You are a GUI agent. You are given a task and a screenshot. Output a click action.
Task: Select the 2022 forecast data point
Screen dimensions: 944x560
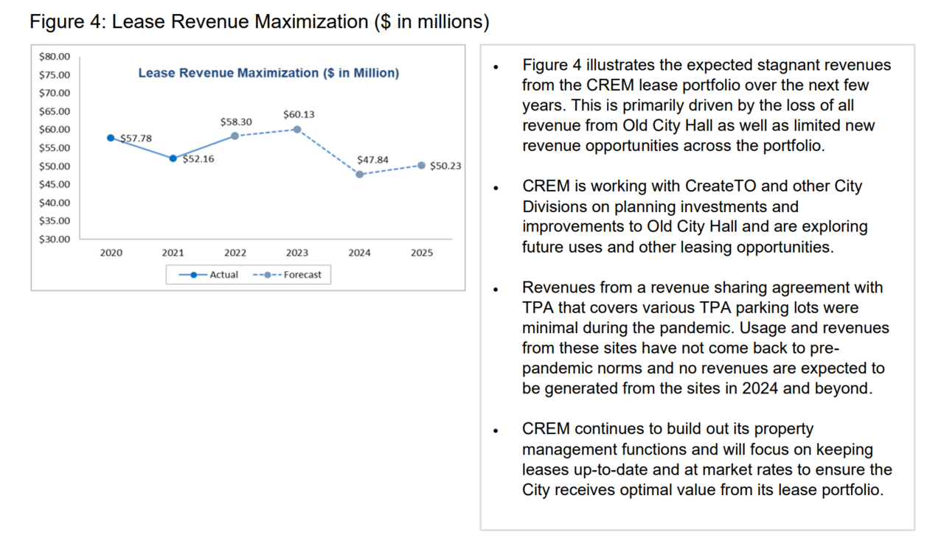click(235, 136)
